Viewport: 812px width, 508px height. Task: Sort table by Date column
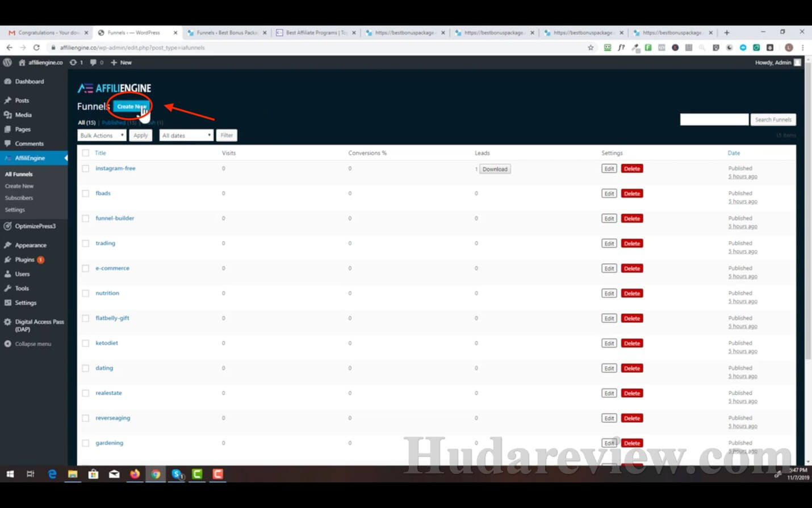point(734,153)
